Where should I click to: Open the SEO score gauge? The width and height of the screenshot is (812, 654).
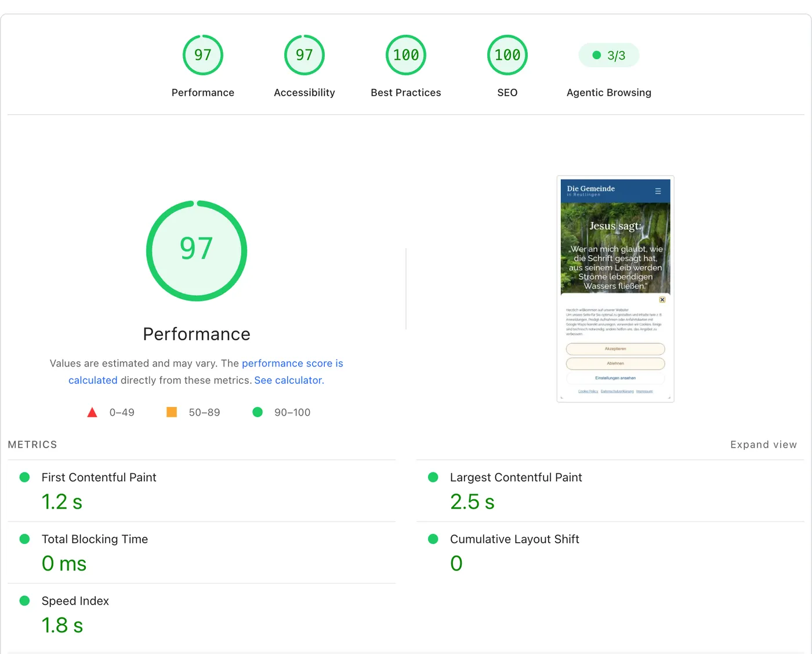coord(507,55)
